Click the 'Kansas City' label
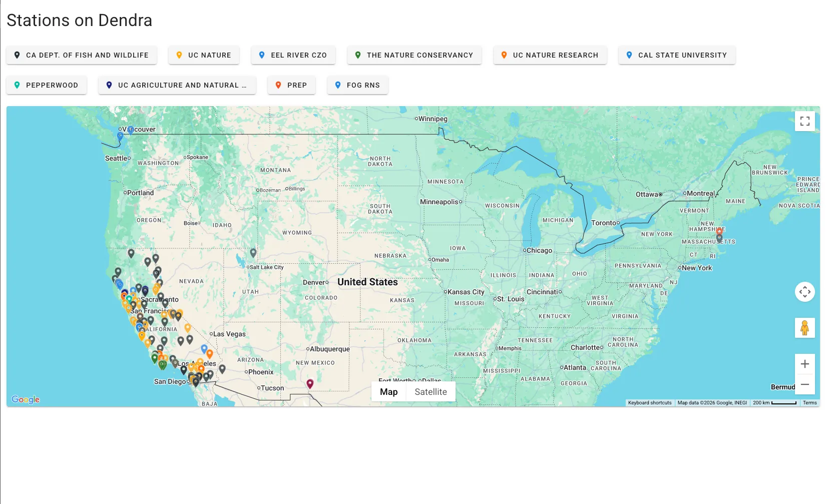This screenshot has height=504, width=826. point(466,292)
